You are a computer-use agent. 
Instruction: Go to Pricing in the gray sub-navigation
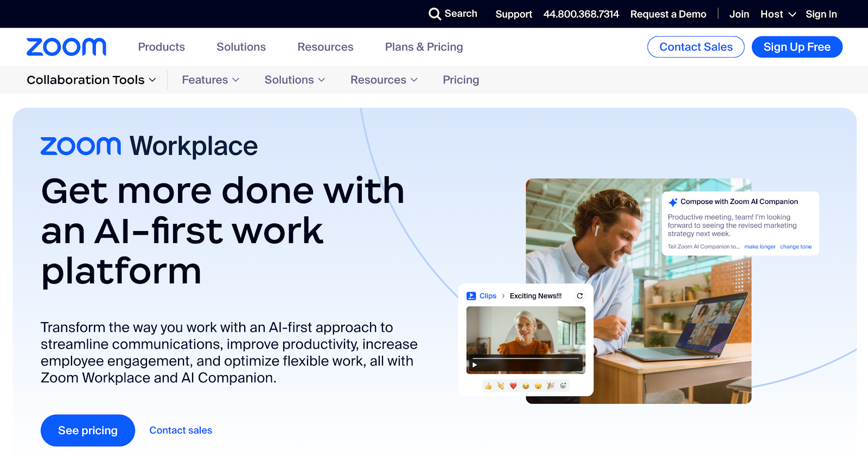pyautogui.click(x=461, y=80)
